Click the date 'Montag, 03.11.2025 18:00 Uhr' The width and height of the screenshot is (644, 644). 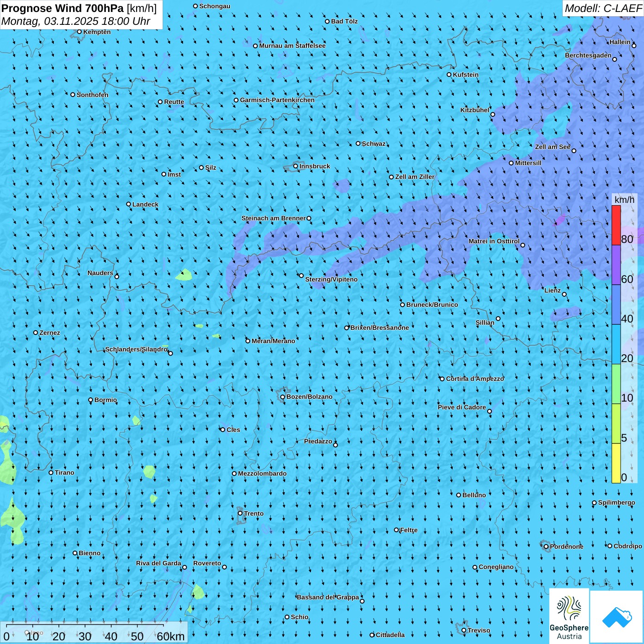(76, 21)
